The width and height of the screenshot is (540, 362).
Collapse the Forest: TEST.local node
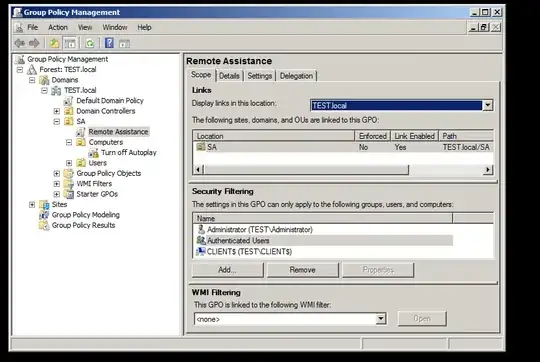point(20,70)
